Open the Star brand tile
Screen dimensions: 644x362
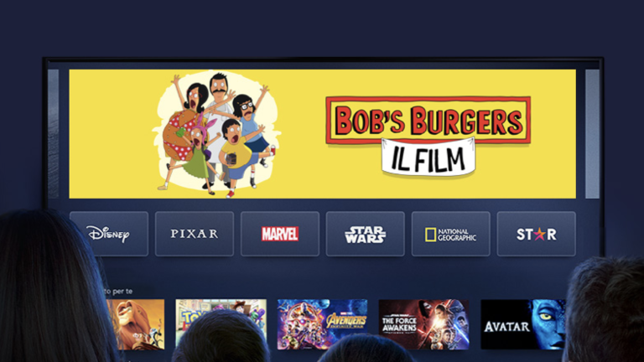point(536,234)
